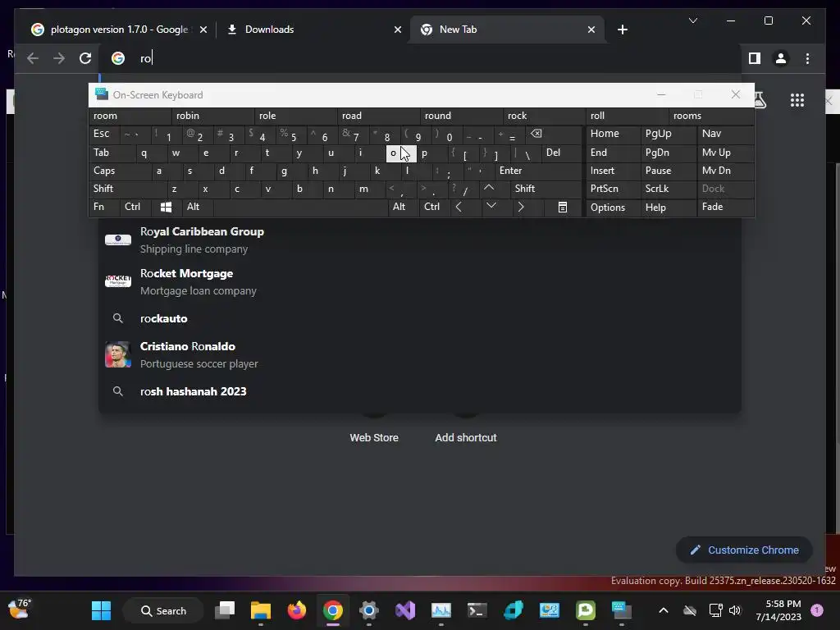Open the clock and date in taskbar

point(778,610)
